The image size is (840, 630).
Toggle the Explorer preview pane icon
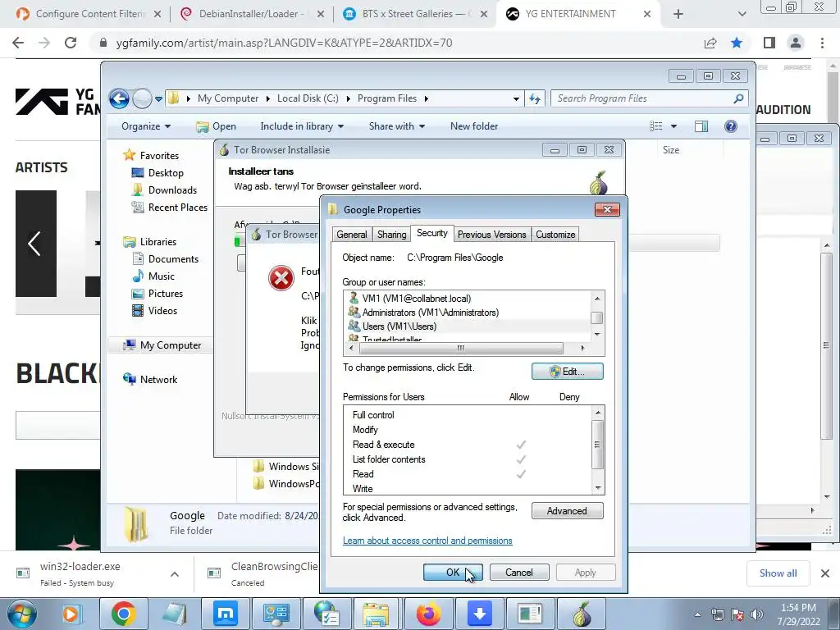(x=701, y=126)
